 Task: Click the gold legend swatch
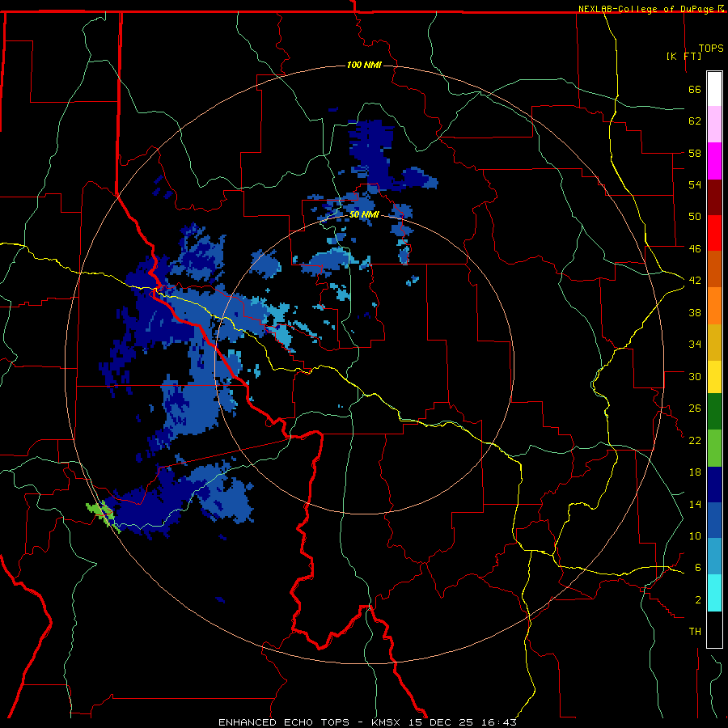714,342
